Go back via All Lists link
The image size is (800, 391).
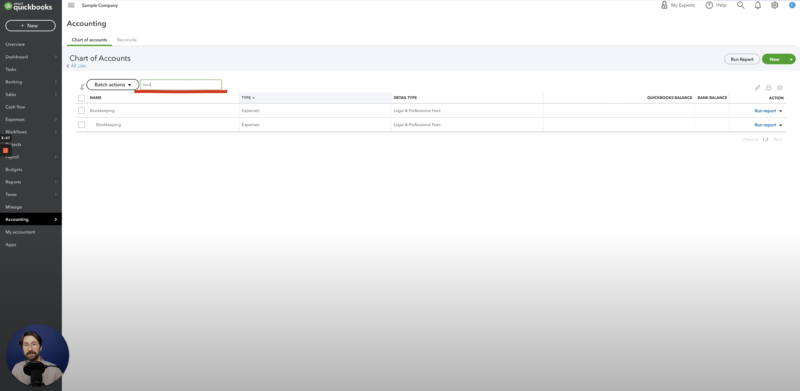tap(77, 66)
